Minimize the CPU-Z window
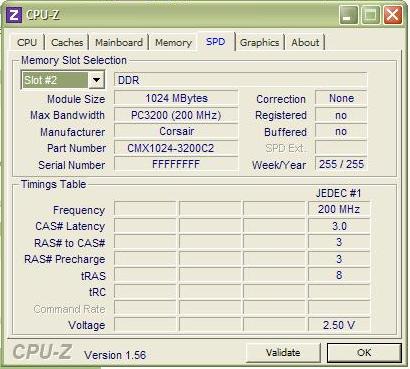The width and height of the screenshot is (410, 369). coord(348,15)
